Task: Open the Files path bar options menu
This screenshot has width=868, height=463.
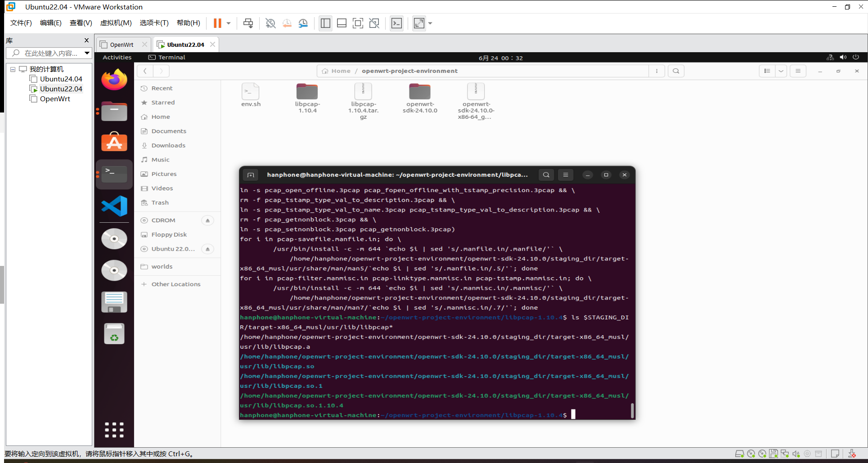Action: click(657, 71)
